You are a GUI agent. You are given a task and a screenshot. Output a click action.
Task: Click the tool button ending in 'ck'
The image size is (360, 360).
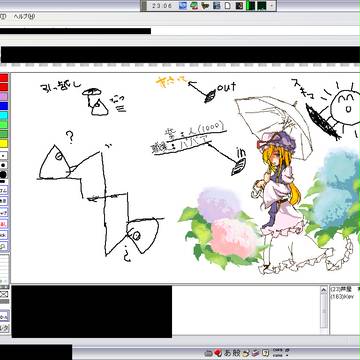tap(3, 235)
